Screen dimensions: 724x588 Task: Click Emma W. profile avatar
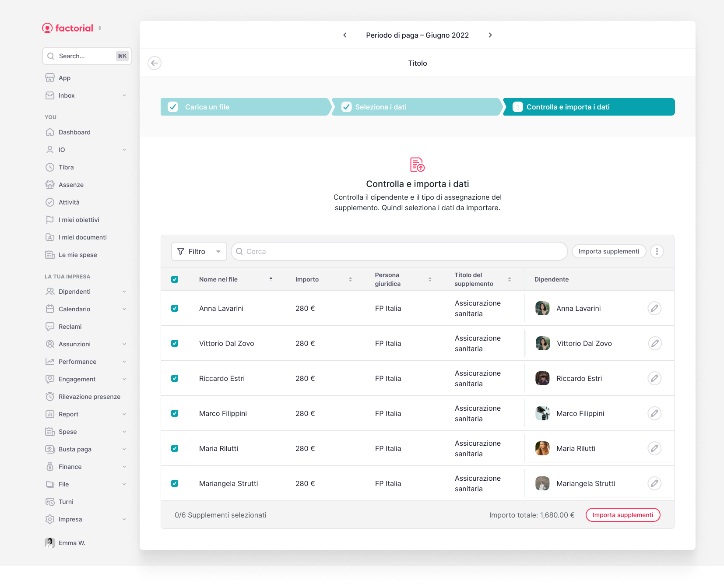[50, 543]
